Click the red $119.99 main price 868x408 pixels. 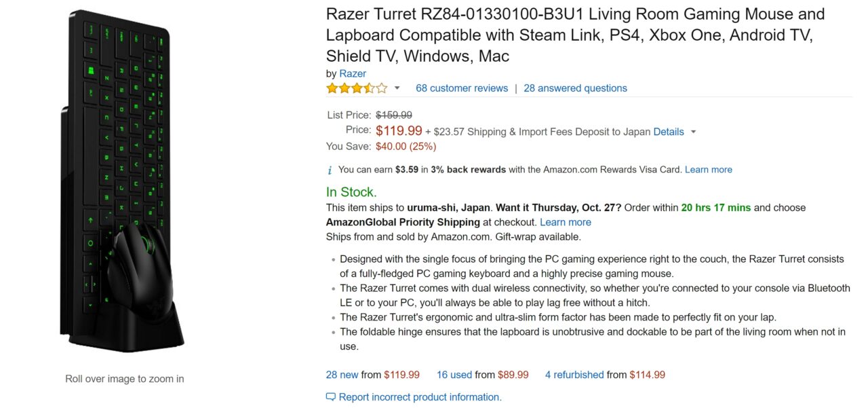(x=399, y=130)
